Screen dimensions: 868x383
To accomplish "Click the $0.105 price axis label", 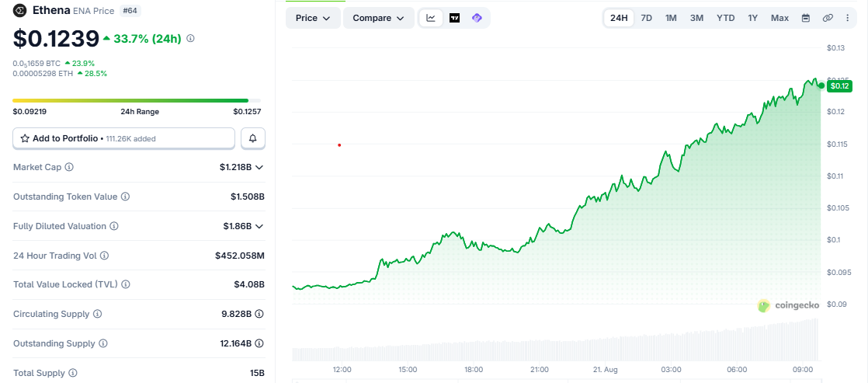I will click(x=838, y=208).
